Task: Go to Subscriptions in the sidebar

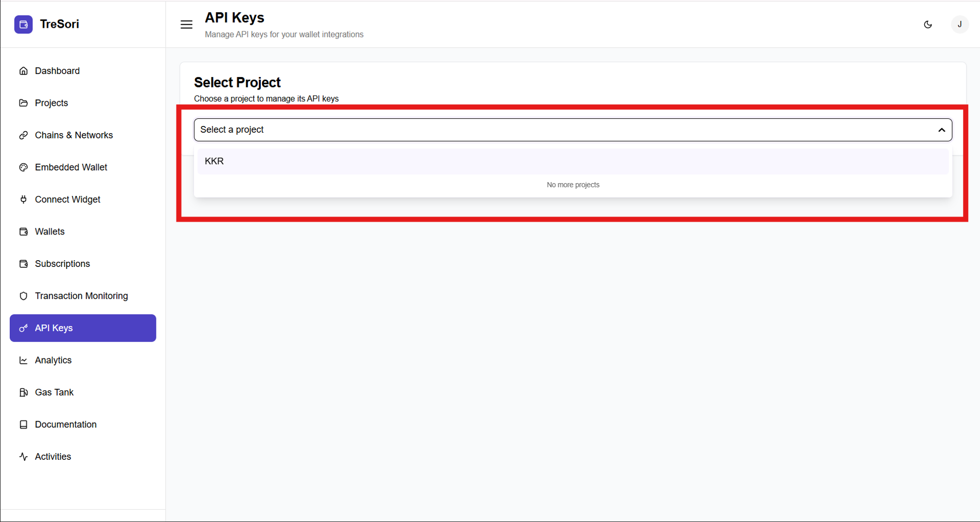Action: 62,264
